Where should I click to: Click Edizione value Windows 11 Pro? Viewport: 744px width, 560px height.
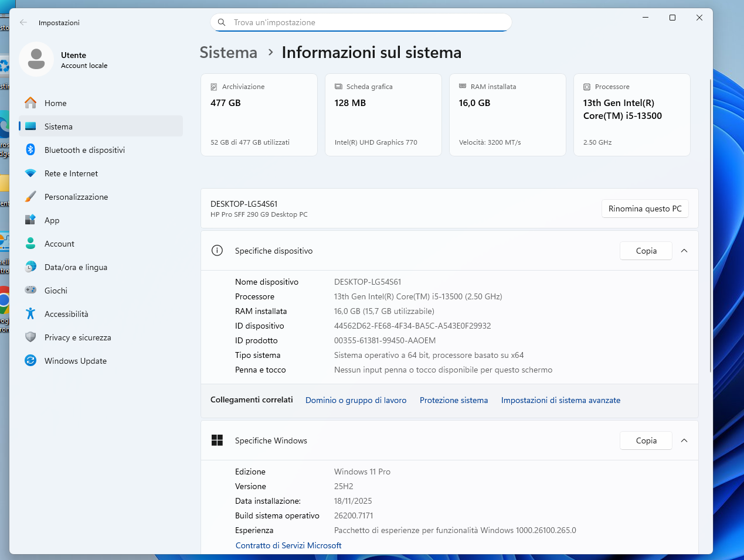[362, 472]
